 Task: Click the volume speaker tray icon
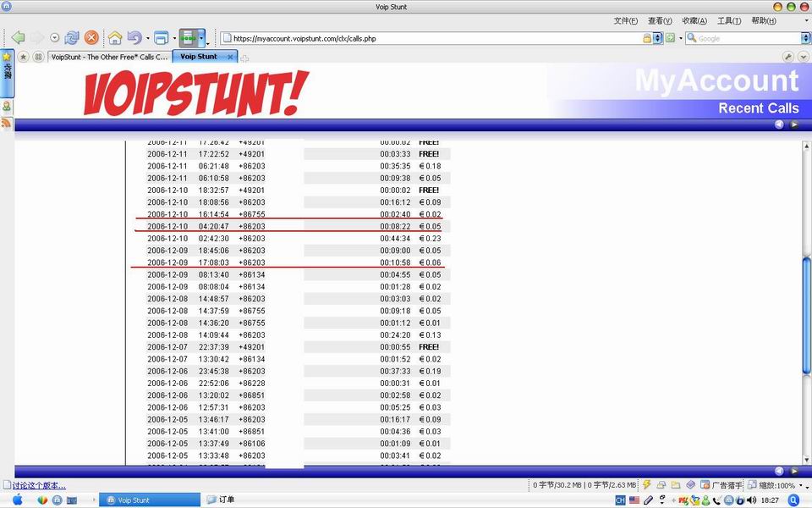click(x=751, y=500)
